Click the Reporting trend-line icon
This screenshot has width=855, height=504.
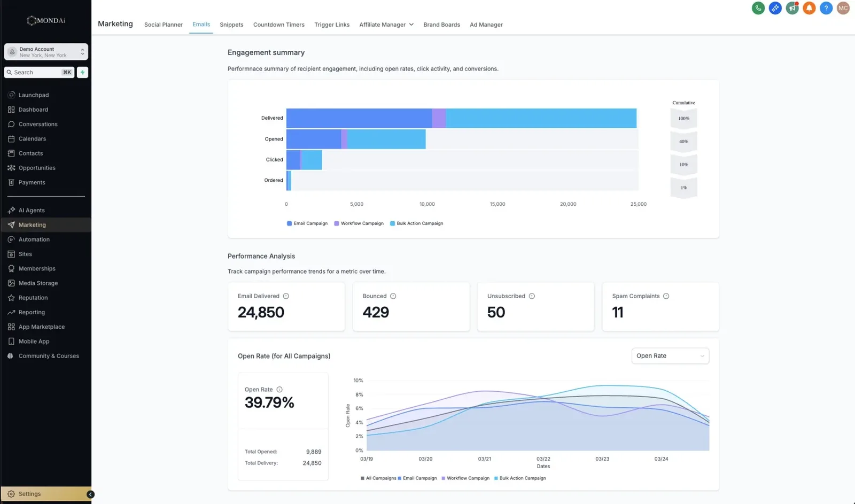click(x=11, y=312)
